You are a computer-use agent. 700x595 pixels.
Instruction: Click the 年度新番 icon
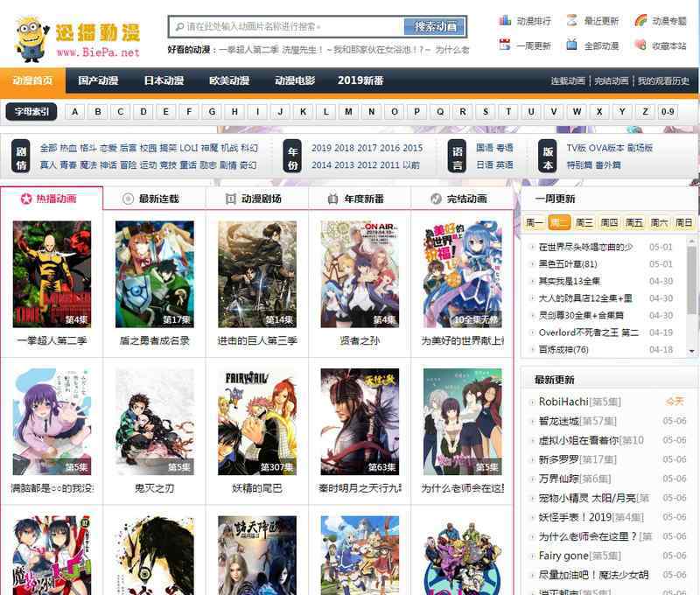332,199
